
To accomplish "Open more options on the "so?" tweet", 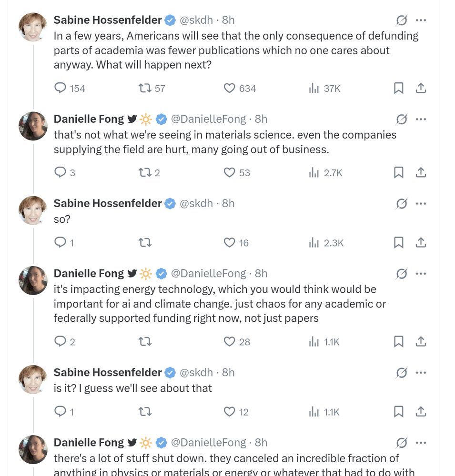I will coord(421,203).
